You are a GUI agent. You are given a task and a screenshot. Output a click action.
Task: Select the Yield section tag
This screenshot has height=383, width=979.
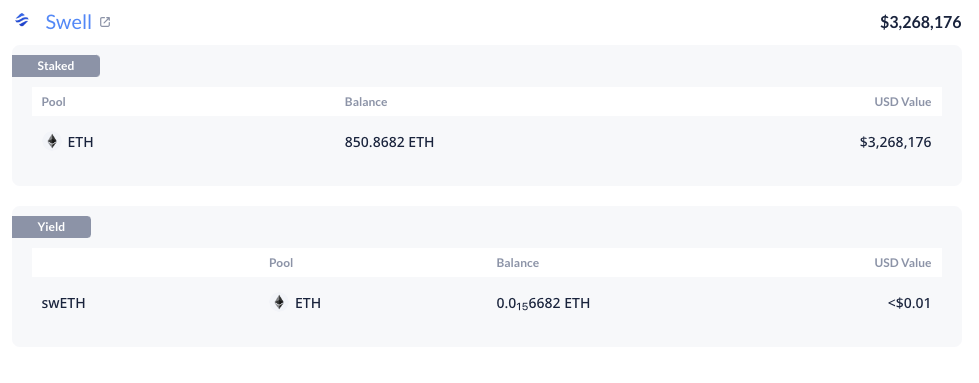click(51, 227)
